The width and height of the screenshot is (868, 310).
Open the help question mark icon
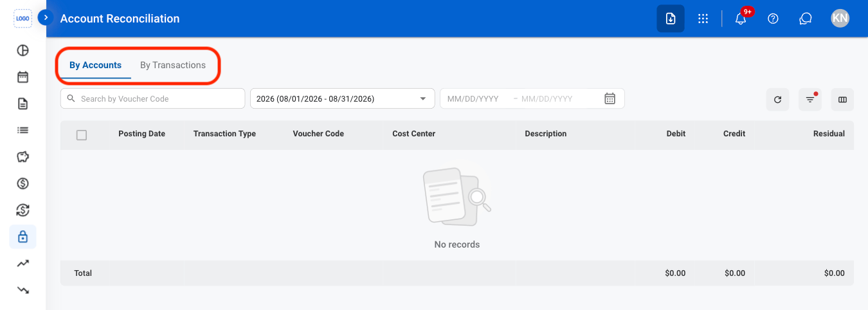[773, 19]
